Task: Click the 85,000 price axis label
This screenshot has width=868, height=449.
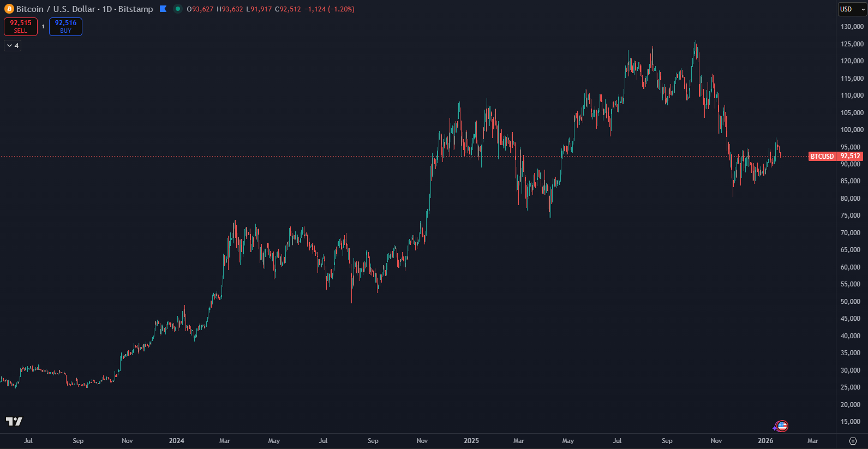Action: coord(851,181)
